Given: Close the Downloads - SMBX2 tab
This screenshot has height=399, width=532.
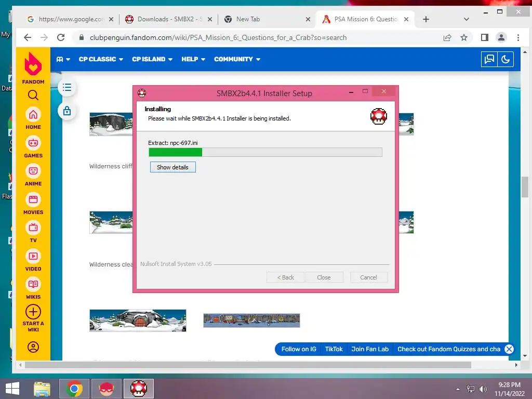Looking at the screenshot, I should [210, 19].
